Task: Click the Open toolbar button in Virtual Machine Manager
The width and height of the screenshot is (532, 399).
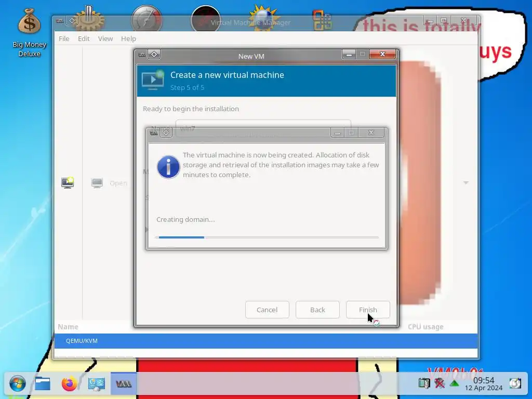Action: pos(109,183)
